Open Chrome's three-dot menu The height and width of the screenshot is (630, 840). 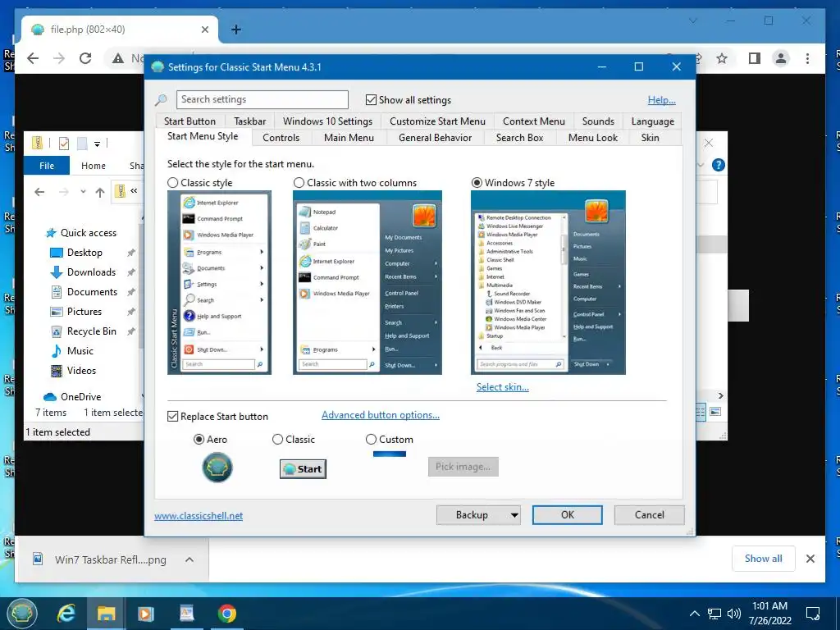pos(807,58)
